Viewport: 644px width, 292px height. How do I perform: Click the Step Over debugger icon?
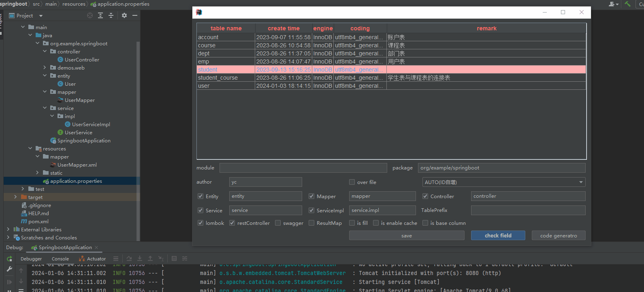pyautogui.click(x=129, y=259)
